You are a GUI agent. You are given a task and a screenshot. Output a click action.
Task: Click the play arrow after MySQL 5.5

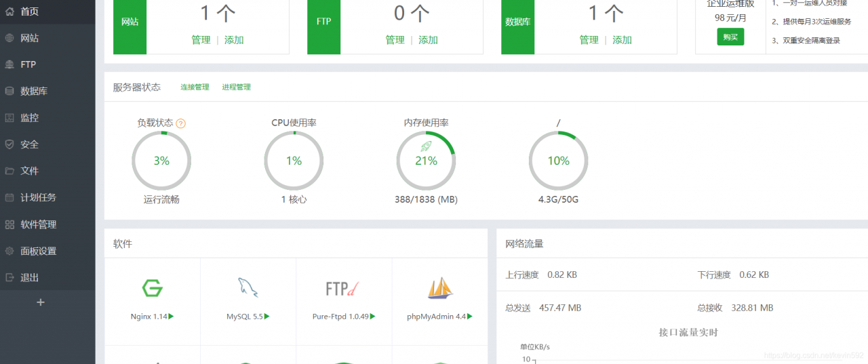[x=267, y=316]
